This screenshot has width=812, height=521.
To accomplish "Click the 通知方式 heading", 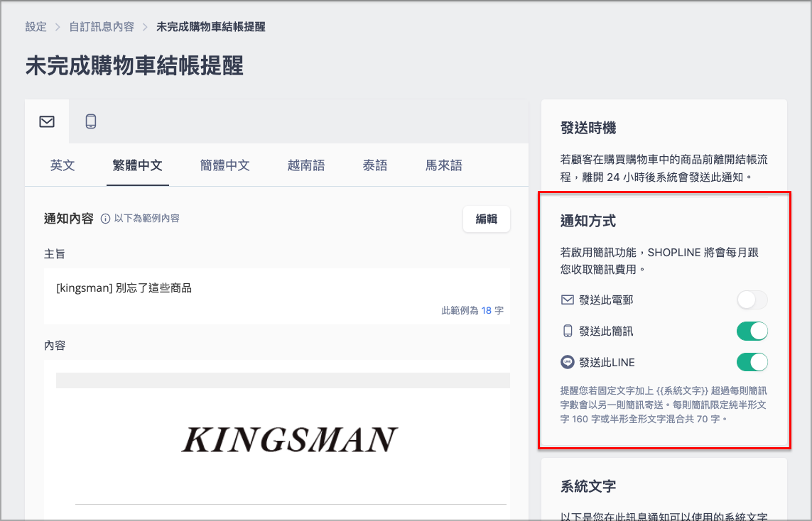I will click(x=588, y=221).
